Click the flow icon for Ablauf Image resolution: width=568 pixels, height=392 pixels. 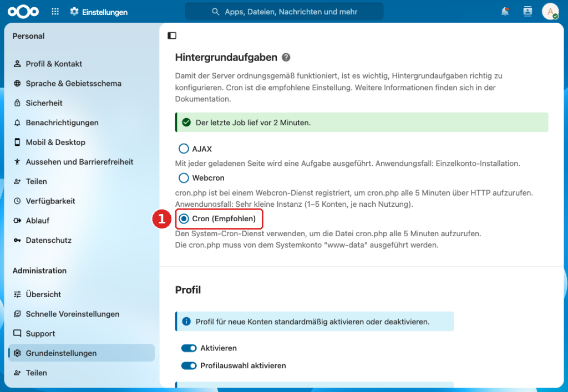click(17, 221)
